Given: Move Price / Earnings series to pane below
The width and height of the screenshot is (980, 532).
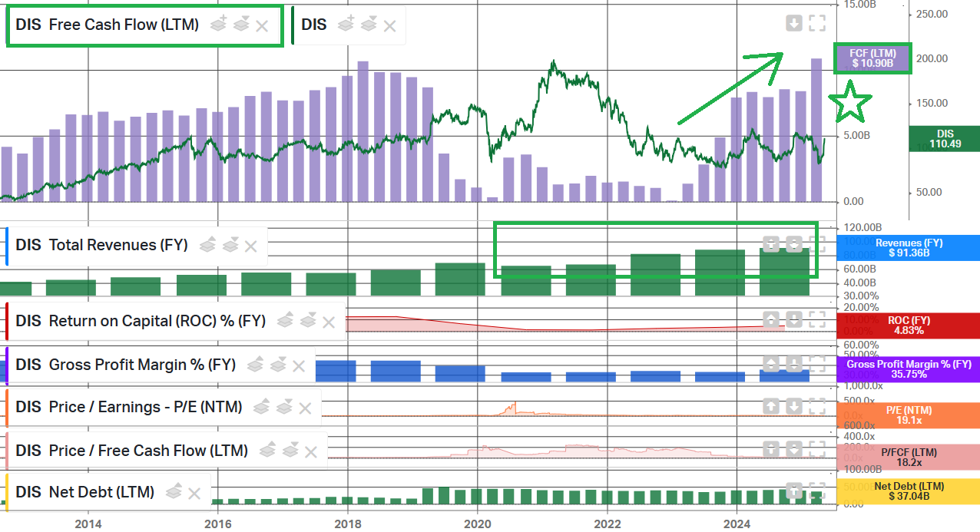Looking at the screenshot, I should pos(285,407).
